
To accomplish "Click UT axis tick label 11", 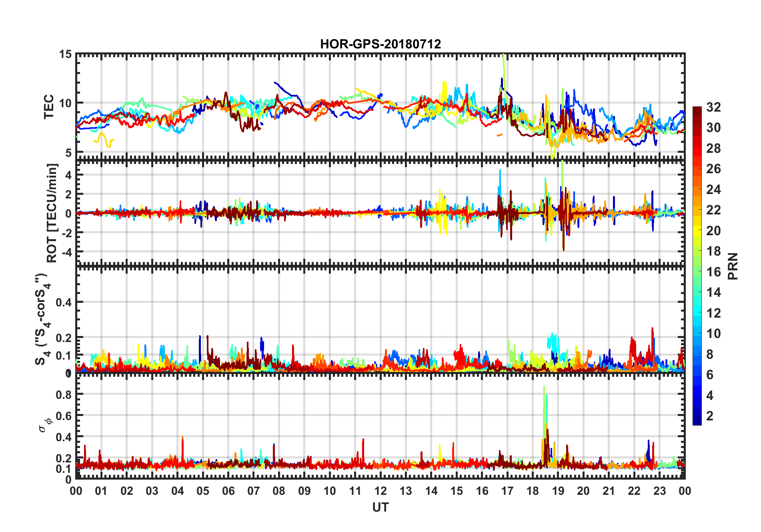I will pos(355,491).
